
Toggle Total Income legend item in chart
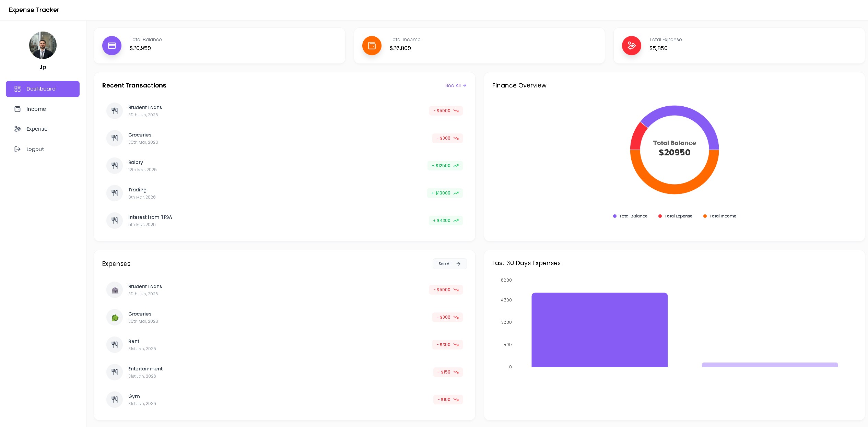pyautogui.click(x=720, y=216)
